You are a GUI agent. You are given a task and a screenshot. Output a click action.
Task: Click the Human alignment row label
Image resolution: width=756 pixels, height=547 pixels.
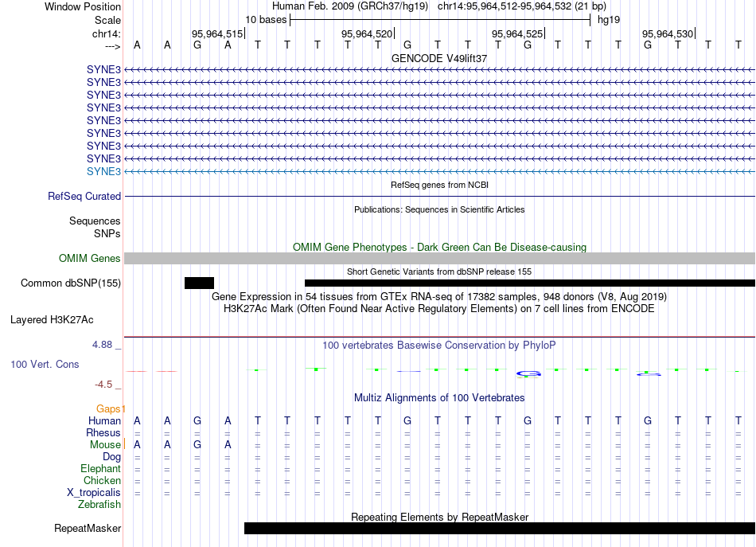(104, 421)
